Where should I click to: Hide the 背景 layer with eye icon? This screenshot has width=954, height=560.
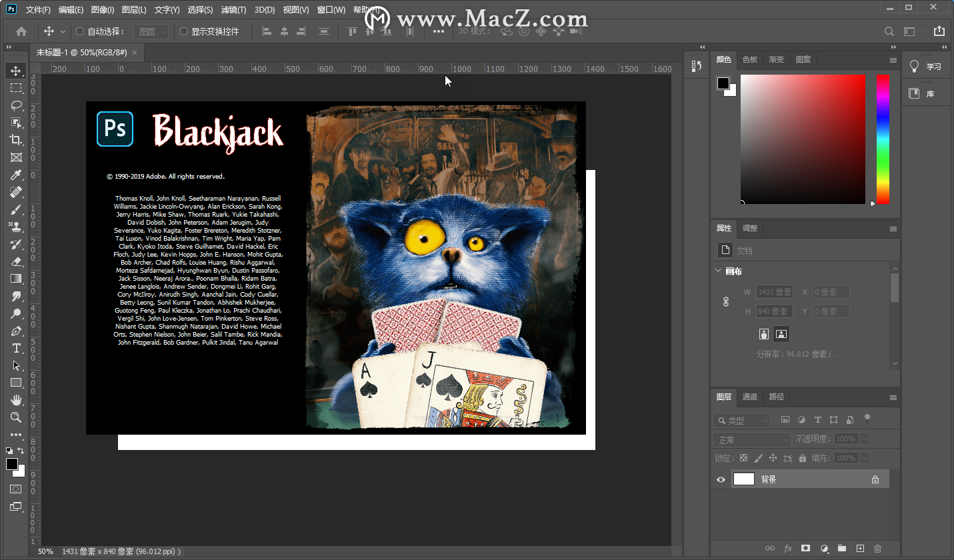[x=721, y=479]
